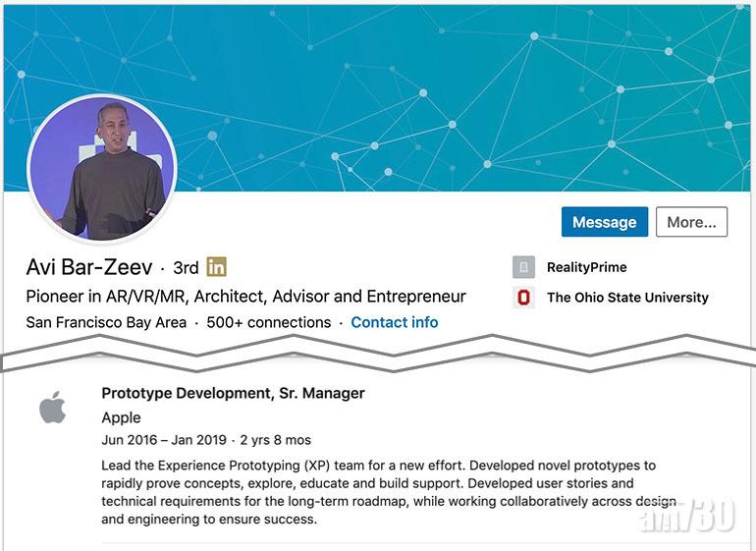Click the Apple logo beside the job entry
The width and height of the screenshot is (756, 551).
pos(52,407)
